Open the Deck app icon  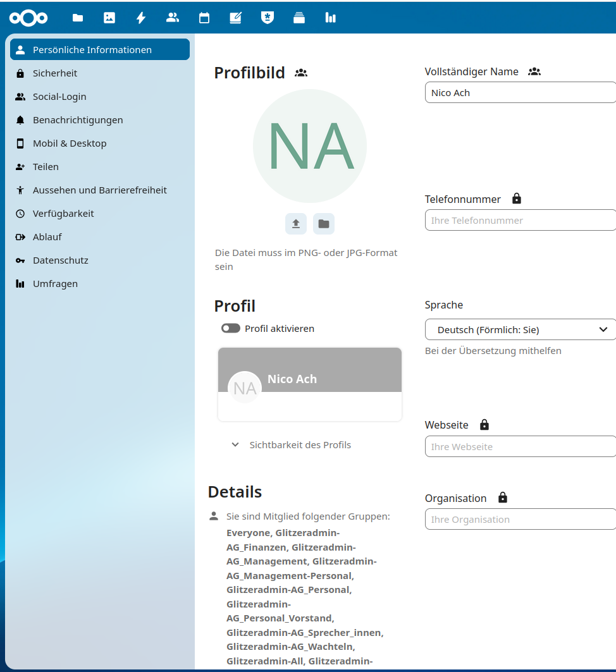(x=299, y=18)
